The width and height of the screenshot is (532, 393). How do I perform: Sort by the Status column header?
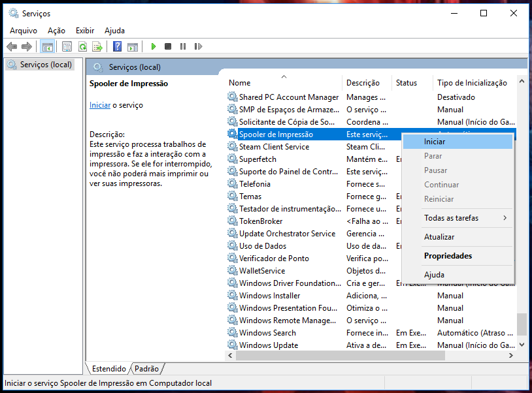pos(412,83)
